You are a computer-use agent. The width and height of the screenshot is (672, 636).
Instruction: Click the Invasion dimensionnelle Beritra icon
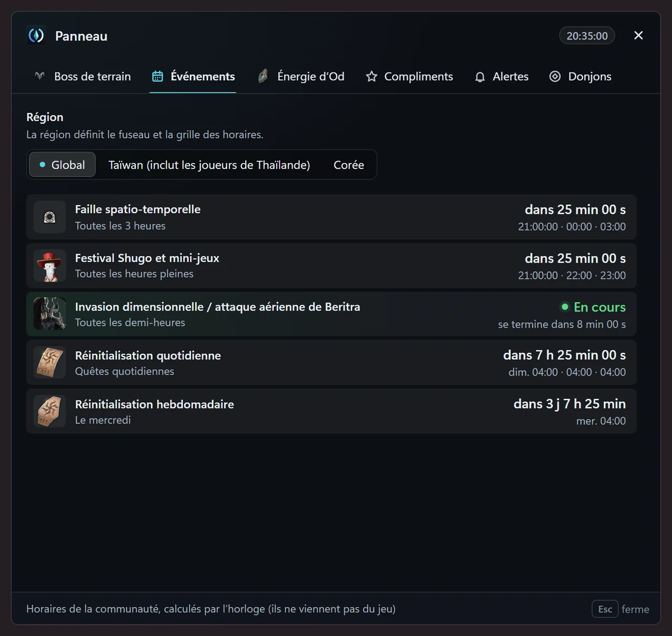50,314
